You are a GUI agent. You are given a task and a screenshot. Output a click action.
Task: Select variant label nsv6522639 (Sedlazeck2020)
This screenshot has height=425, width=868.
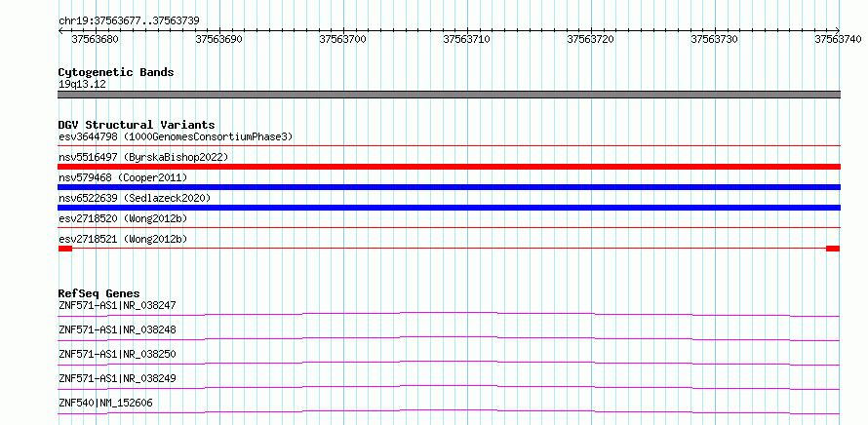[x=135, y=198]
